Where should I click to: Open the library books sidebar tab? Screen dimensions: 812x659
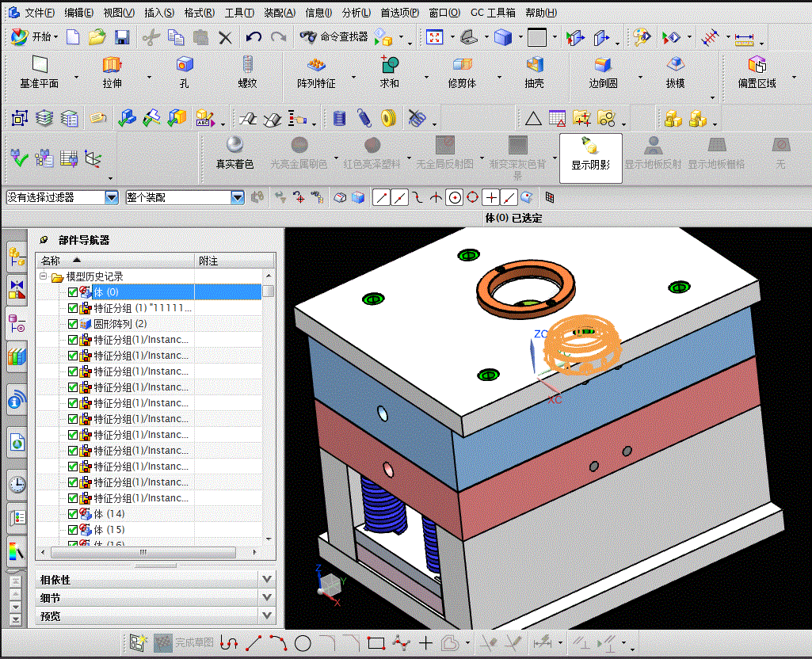(17, 356)
